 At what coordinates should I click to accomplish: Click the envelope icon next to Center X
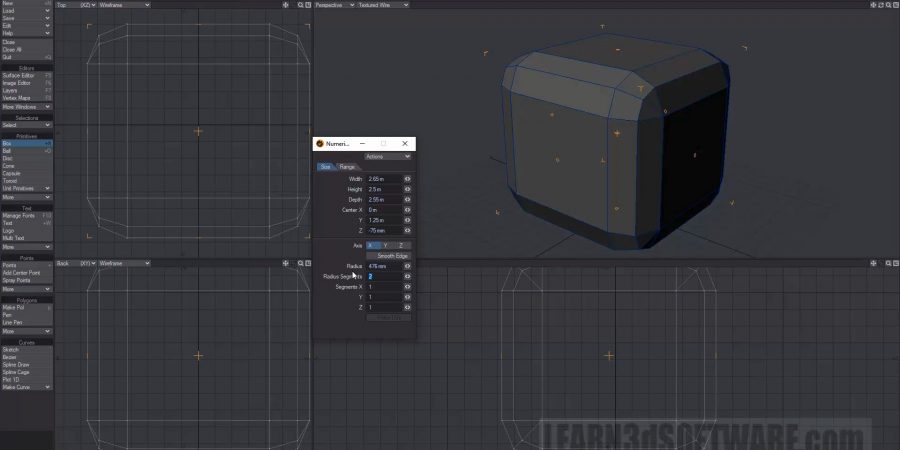pos(407,210)
